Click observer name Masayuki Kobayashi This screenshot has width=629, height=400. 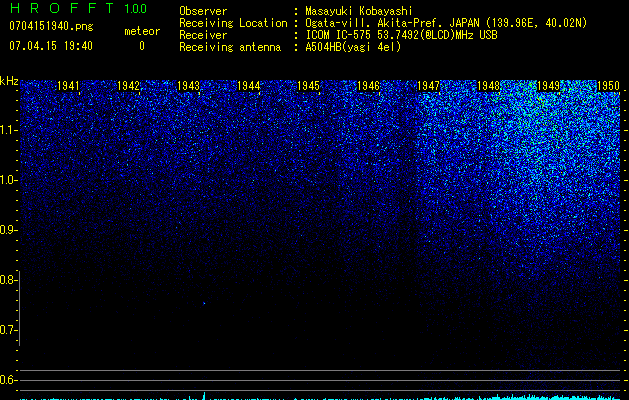tap(359, 11)
